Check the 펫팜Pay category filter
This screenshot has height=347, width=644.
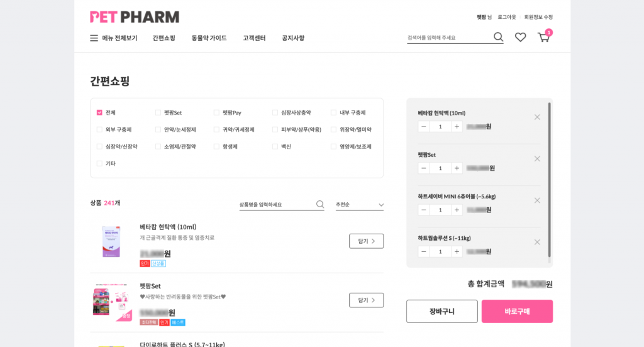pyautogui.click(x=216, y=113)
